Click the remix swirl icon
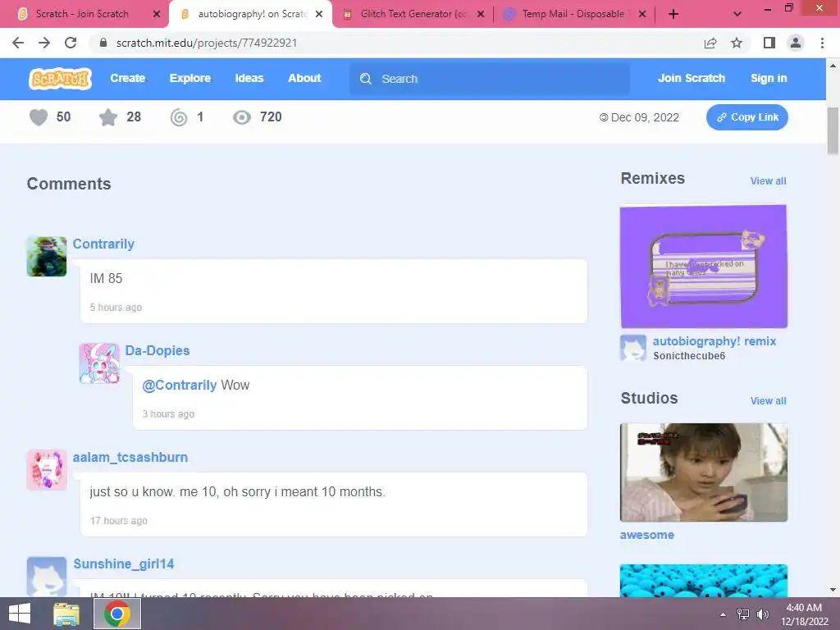The height and width of the screenshot is (630, 840). pyautogui.click(x=179, y=117)
